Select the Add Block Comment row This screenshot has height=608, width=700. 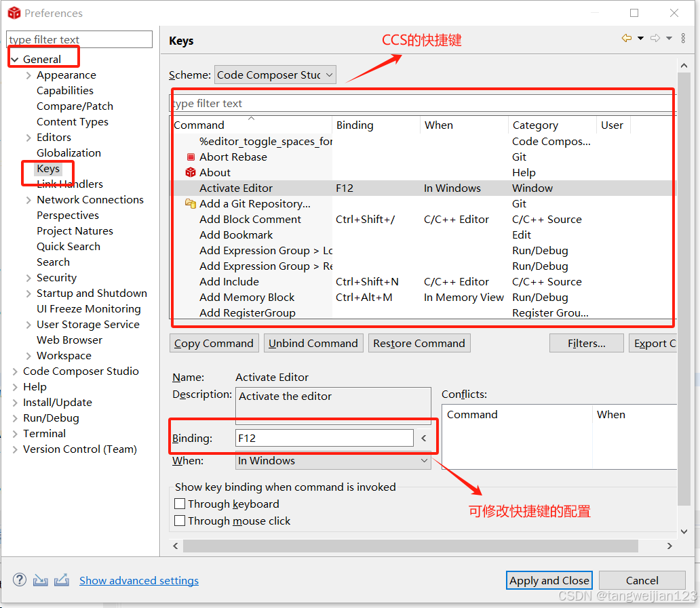pyautogui.click(x=423, y=220)
